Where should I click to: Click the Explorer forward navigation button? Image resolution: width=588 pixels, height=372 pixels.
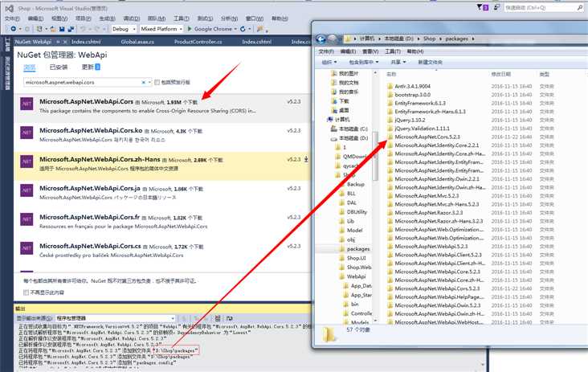coord(333,39)
